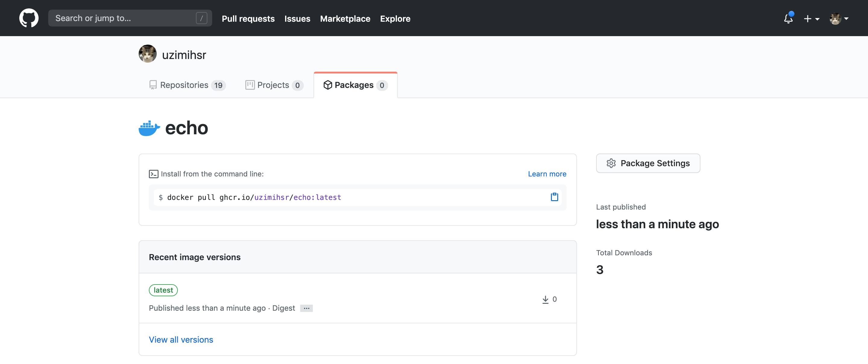Image resolution: width=868 pixels, height=364 pixels.
Task: Open the latest version tag
Action: (x=163, y=290)
